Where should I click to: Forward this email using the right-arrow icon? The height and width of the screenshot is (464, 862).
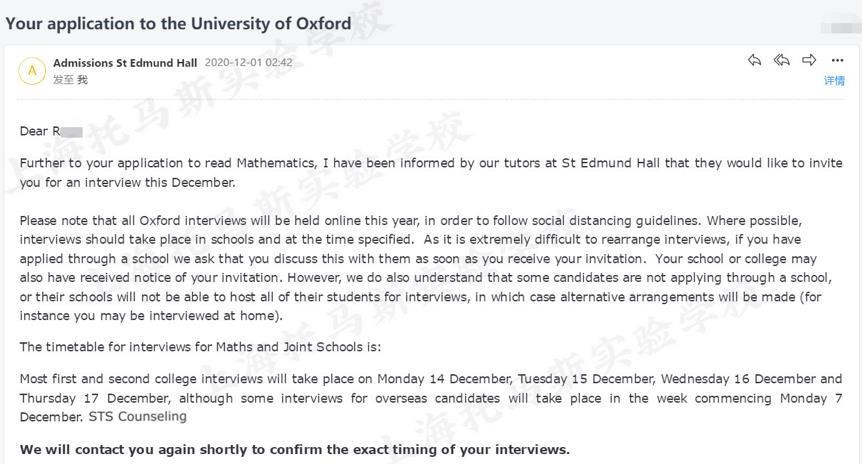point(809,60)
